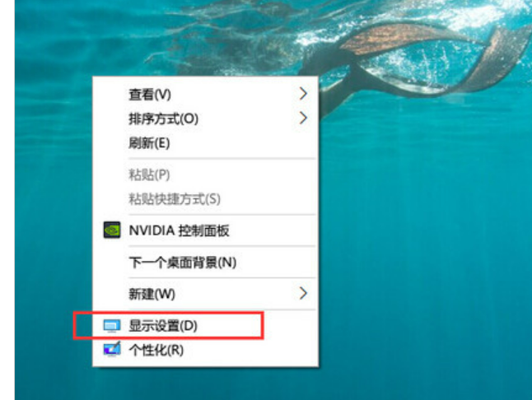Click the paintbrush icon beside 个性化
The height and width of the screenshot is (400, 532).
(x=112, y=349)
